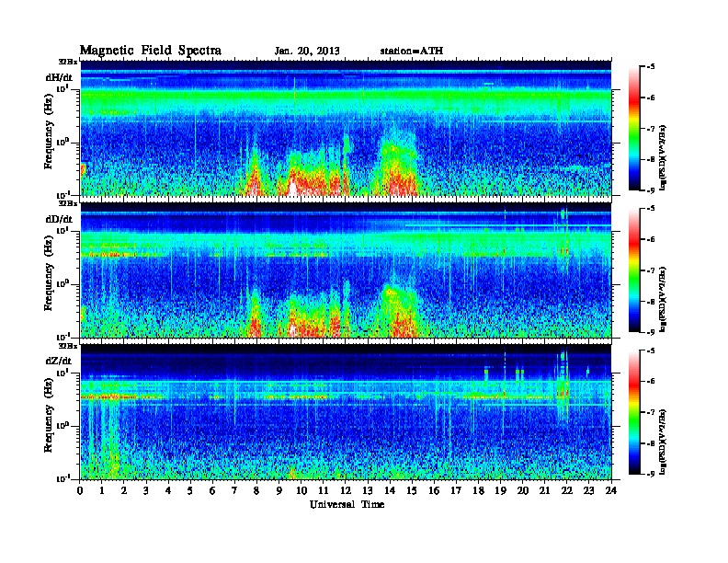Click the "Magnetic Field Spectra" plot title
This screenshot has width=728, height=563.
[151, 51]
